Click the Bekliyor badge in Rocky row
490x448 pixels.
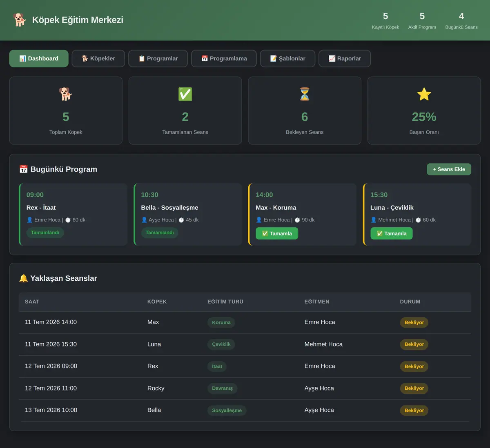point(414,388)
